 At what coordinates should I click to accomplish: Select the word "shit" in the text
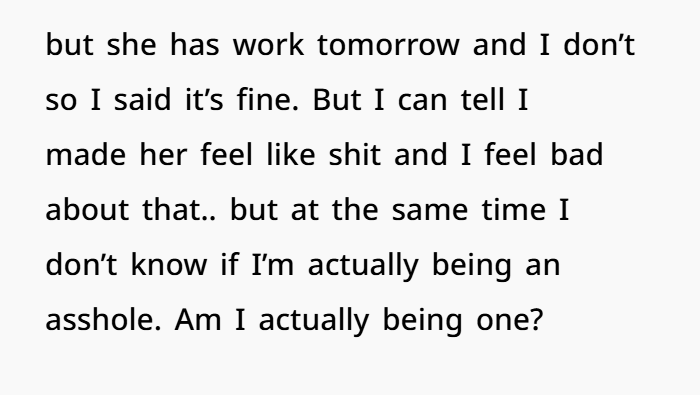[355, 154]
